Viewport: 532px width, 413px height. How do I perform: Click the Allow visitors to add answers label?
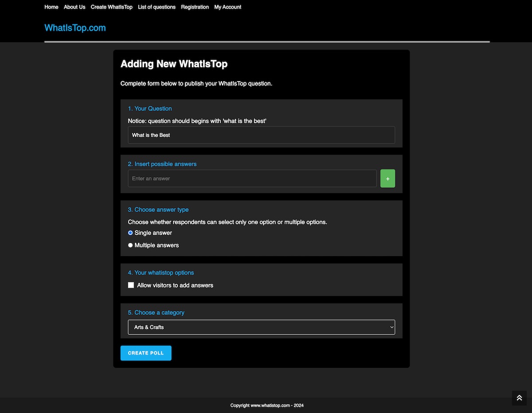pos(175,285)
